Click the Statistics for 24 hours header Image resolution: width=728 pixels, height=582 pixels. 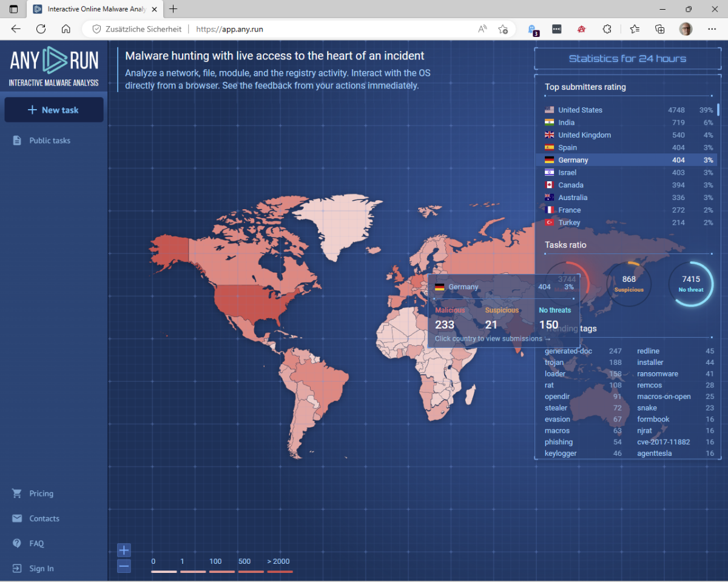(627, 59)
